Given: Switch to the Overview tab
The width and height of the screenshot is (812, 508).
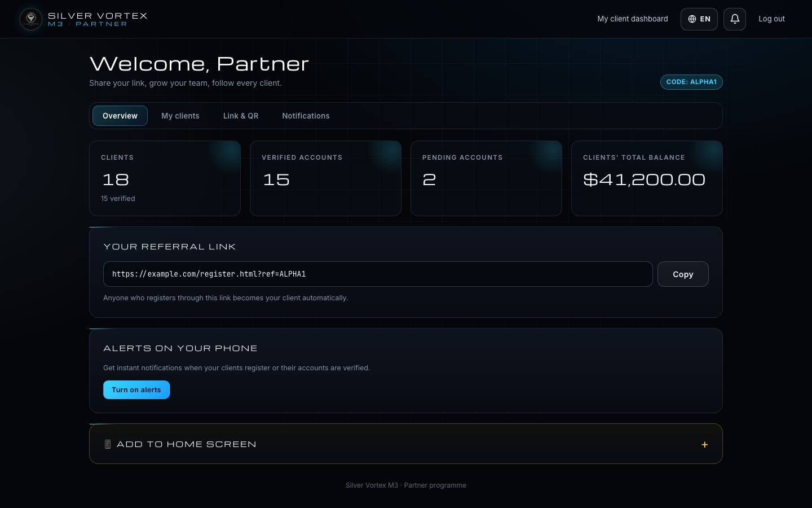Looking at the screenshot, I should [x=120, y=116].
